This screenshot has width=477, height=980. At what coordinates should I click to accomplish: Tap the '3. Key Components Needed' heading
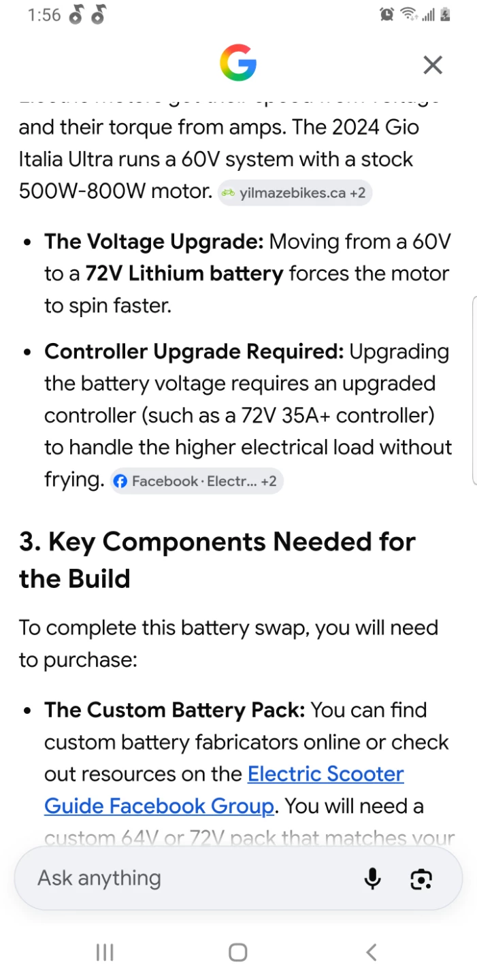[217, 560]
